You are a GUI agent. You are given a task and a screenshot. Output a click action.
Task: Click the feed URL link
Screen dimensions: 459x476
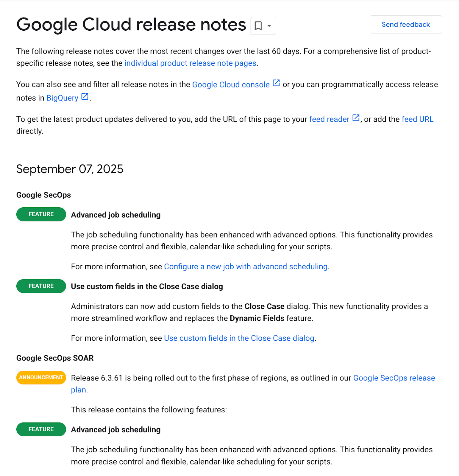tap(417, 119)
